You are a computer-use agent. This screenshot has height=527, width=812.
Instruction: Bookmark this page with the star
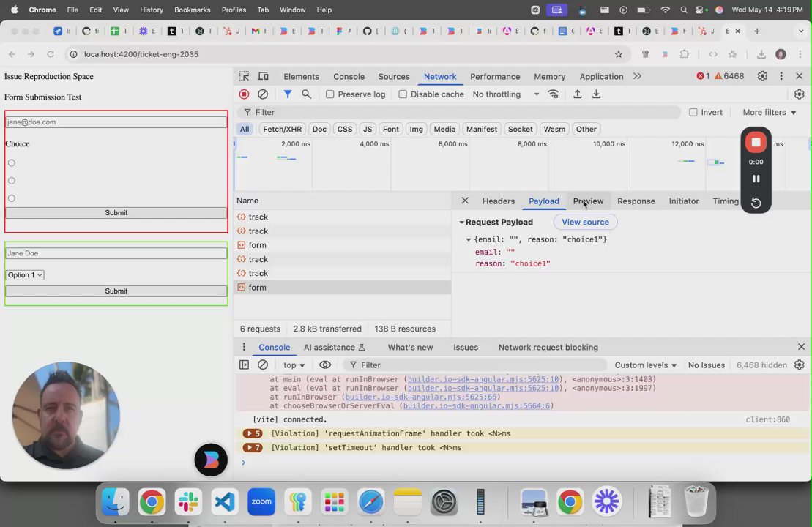tap(618, 54)
